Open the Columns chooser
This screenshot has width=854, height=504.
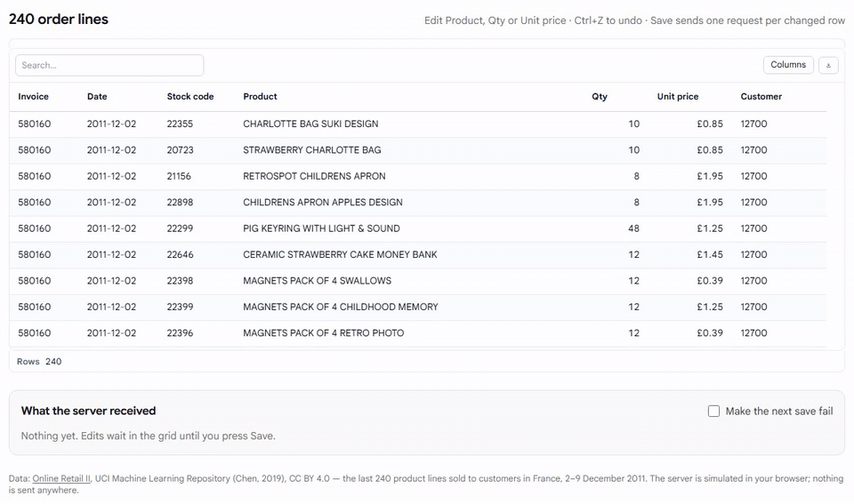(x=788, y=65)
